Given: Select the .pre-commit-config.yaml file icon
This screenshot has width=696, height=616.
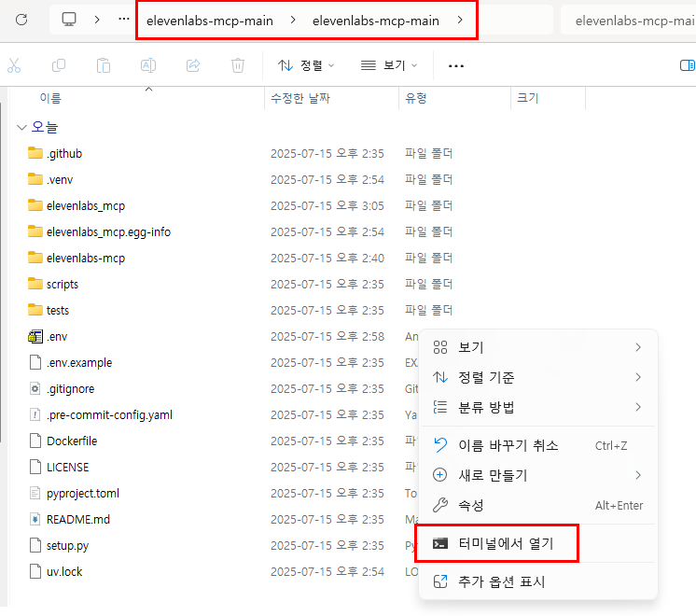Looking at the screenshot, I should (x=35, y=414).
